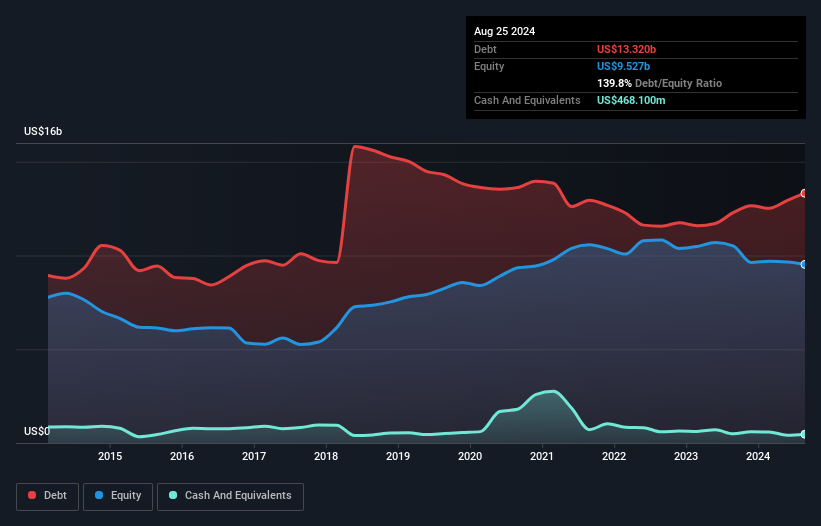The height and width of the screenshot is (526, 821).
Task: Click the US$16b y-axis label
Action: pos(43,131)
